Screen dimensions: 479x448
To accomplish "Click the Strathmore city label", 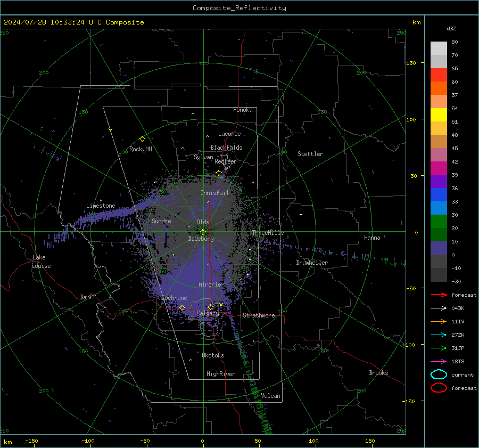I will click(259, 315).
